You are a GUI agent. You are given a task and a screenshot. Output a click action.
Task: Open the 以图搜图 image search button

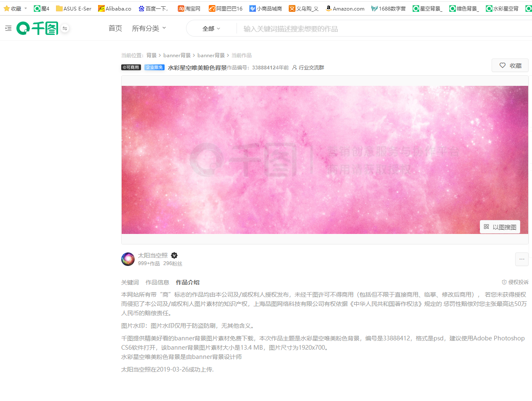pos(500,227)
